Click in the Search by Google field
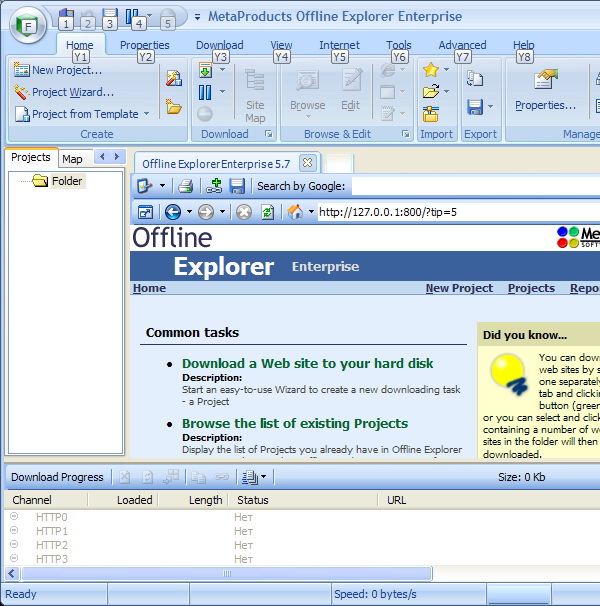Screen dimensions: 600x606 pyautogui.click(x=476, y=186)
